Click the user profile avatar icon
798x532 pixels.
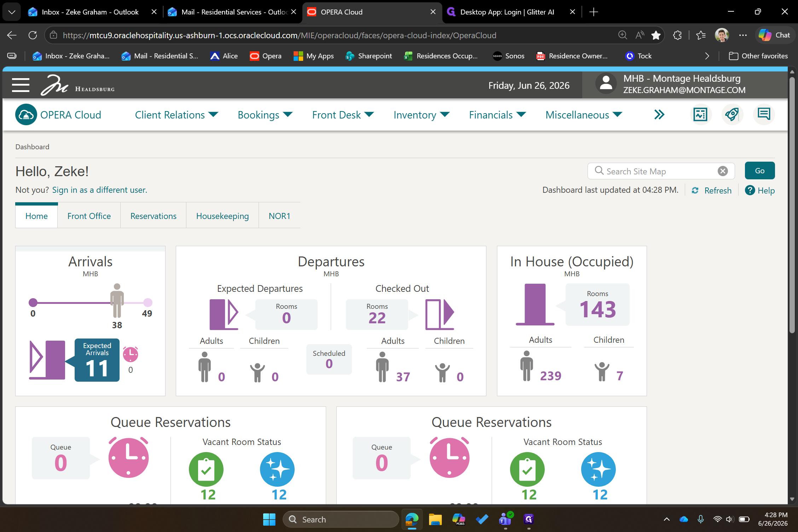tap(606, 84)
